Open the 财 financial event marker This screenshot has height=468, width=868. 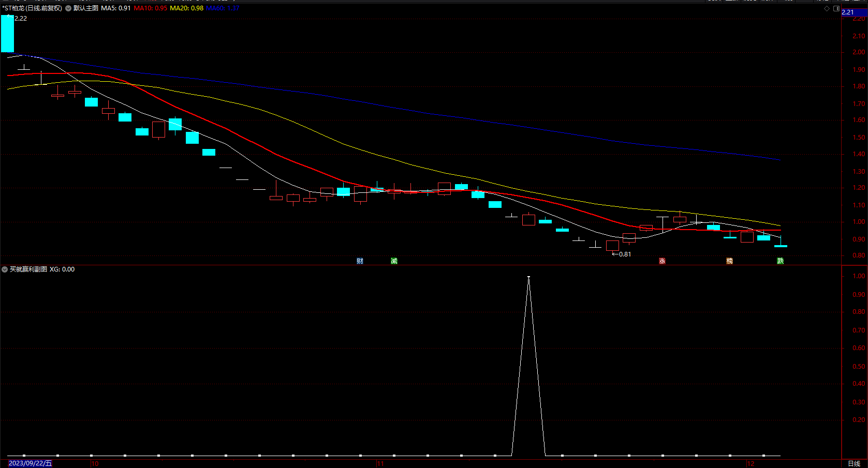tap(360, 261)
